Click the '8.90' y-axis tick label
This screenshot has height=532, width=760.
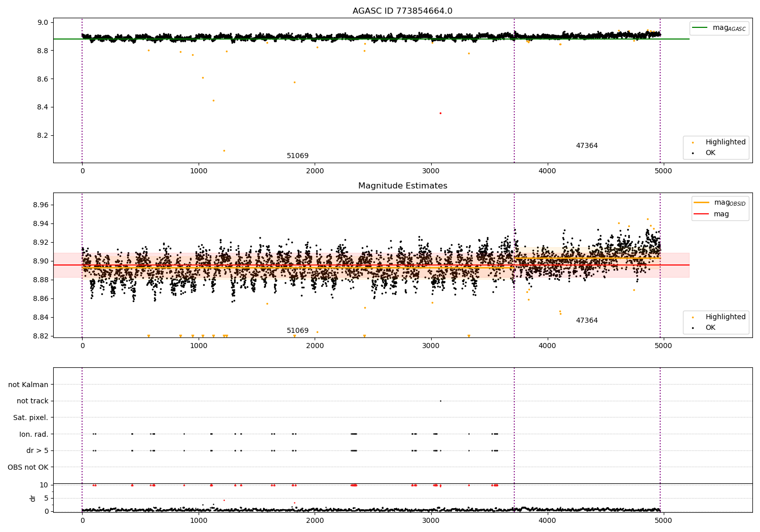[41, 261]
